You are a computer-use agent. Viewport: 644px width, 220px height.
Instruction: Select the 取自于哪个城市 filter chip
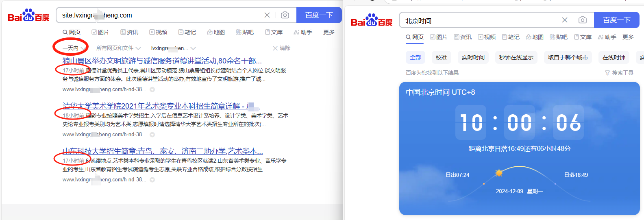[568, 57]
